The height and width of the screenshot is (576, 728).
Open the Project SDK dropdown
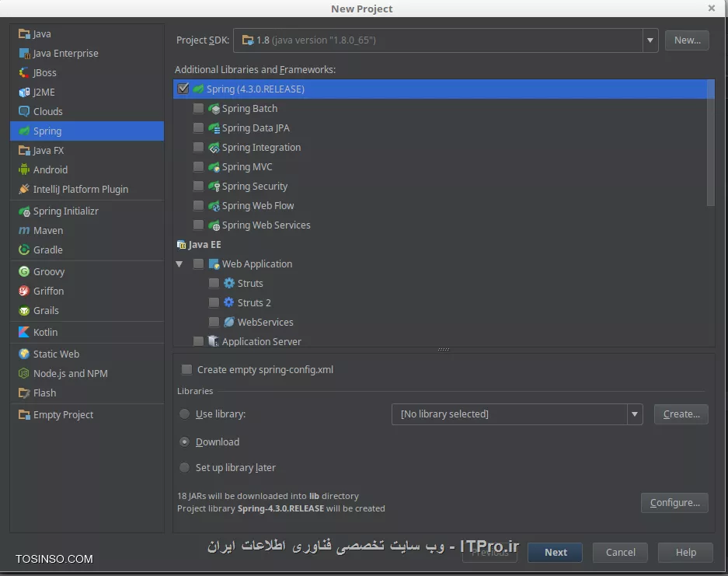[x=650, y=40]
